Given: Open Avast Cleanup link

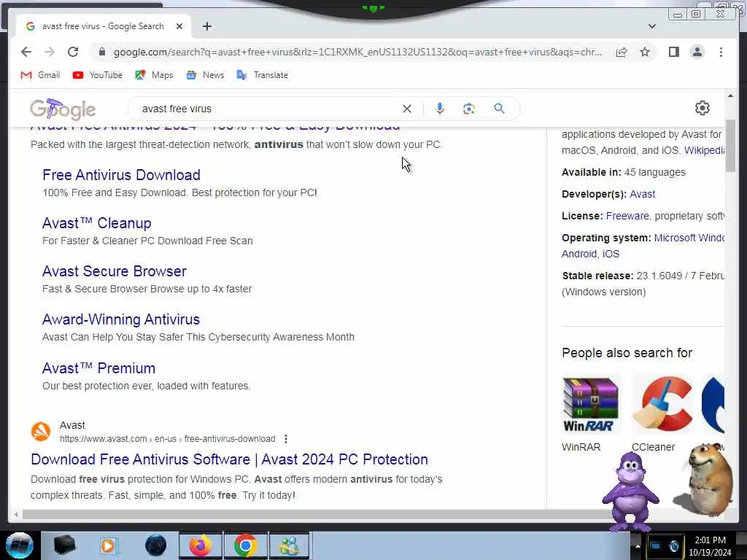Looking at the screenshot, I should 97,223.
